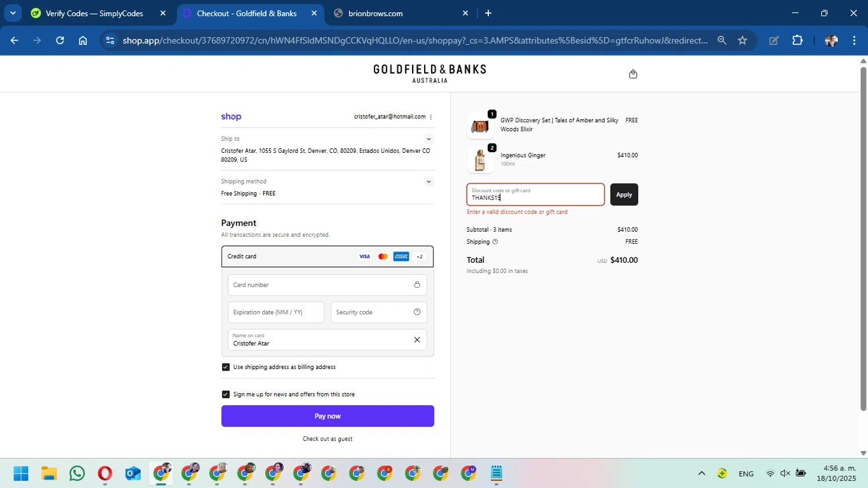View site information icon in address bar
Viewport: 868px width, 488px height.
(110, 41)
